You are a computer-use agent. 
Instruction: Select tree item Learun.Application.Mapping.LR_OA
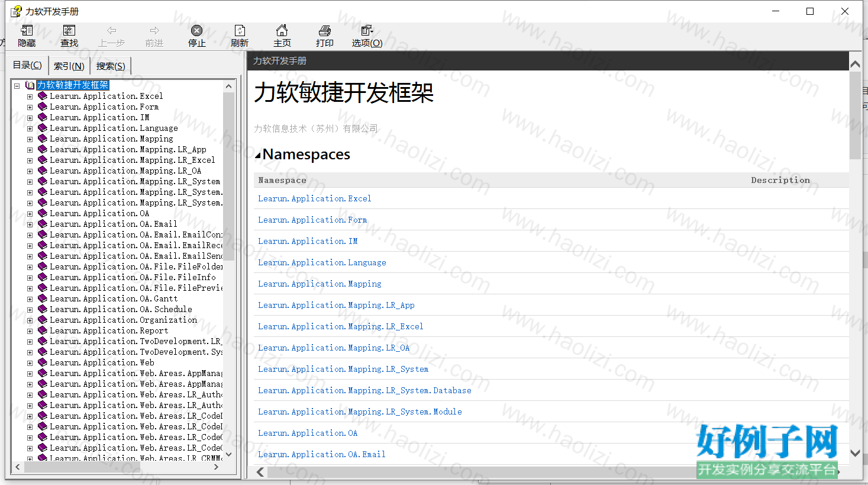tap(125, 171)
